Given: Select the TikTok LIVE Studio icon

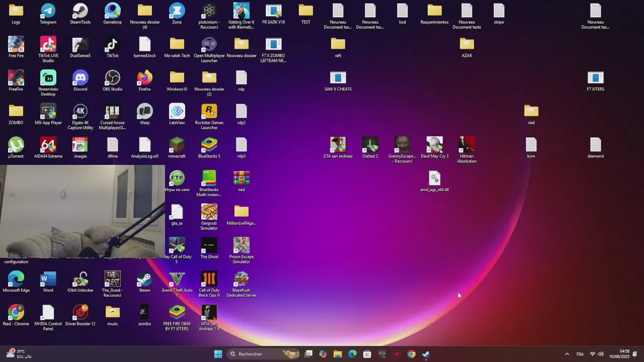Looking at the screenshot, I should 48,49.
